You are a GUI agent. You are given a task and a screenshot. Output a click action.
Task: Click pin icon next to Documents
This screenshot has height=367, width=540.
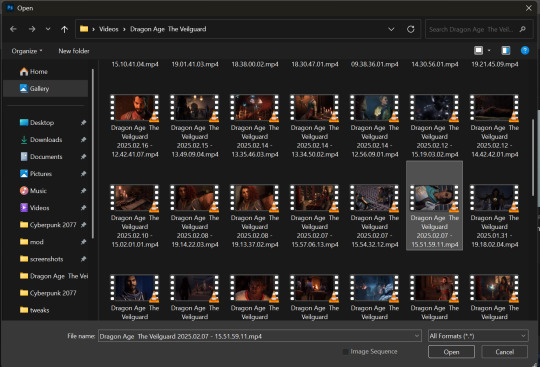pyautogui.click(x=83, y=157)
